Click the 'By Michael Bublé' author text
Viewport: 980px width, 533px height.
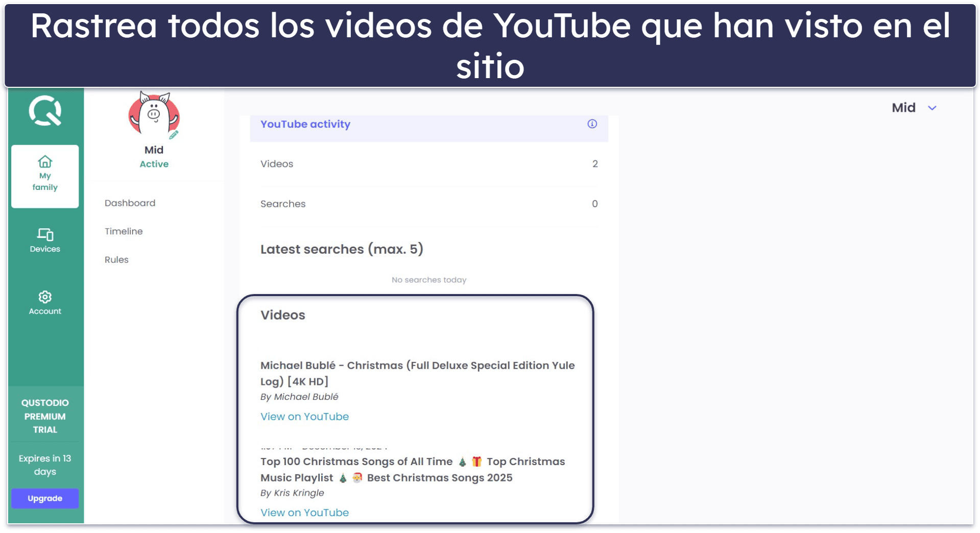coord(299,397)
